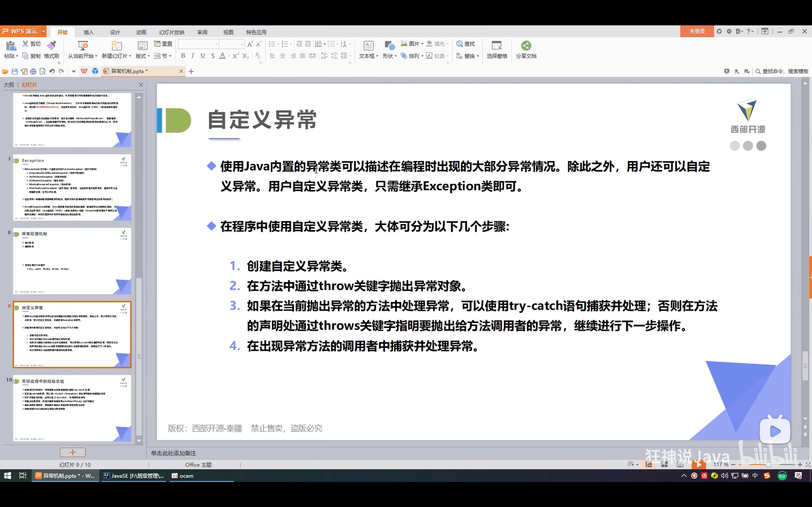Click the zoom slider at bottom right
This screenshot has height=507, width=812.
(x=768, y=464)
